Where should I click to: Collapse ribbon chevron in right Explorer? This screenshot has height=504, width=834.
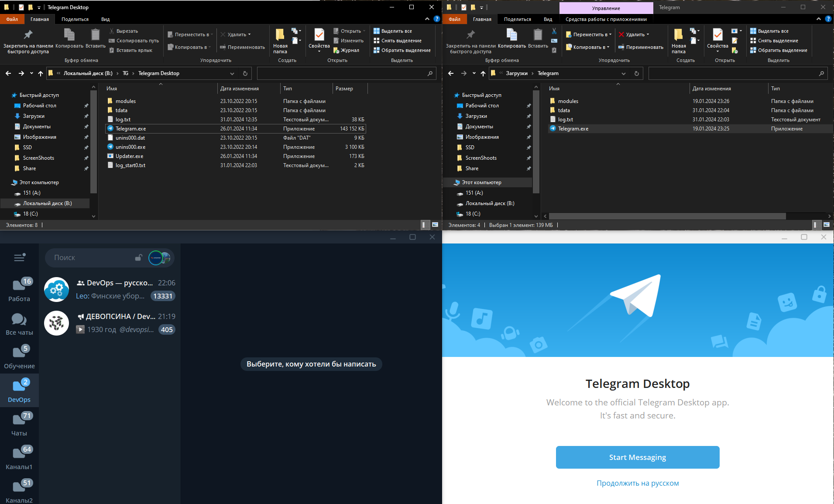[x=818, y=19]
